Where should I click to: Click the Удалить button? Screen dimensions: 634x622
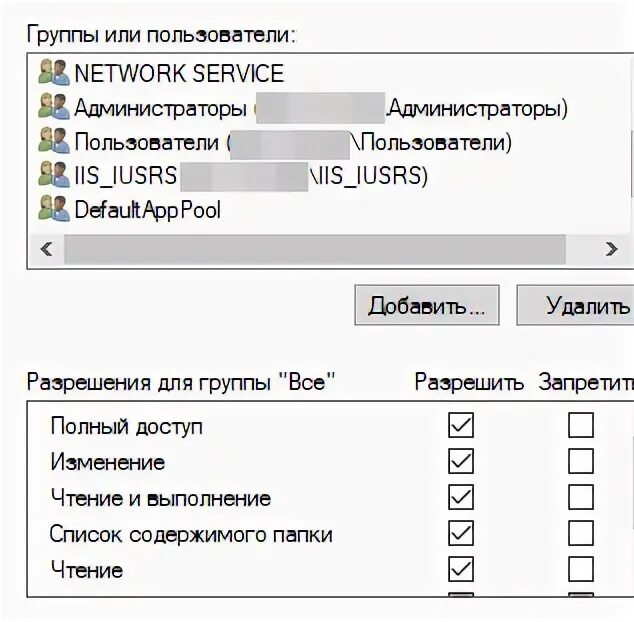[575, 305]
